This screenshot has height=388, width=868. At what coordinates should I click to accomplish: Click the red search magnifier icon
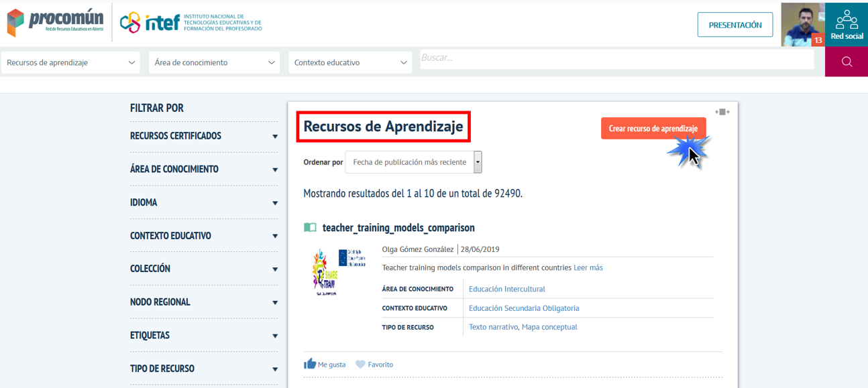click(846, 61)
